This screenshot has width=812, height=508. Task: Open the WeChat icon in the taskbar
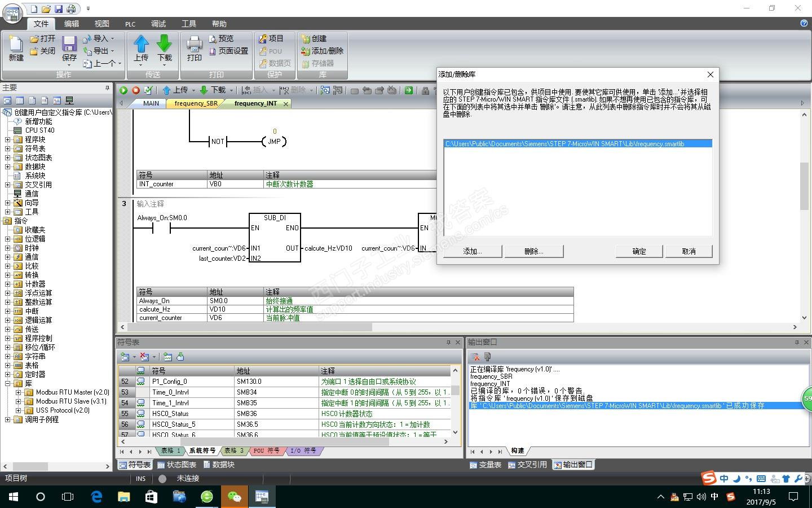(234, 497)
